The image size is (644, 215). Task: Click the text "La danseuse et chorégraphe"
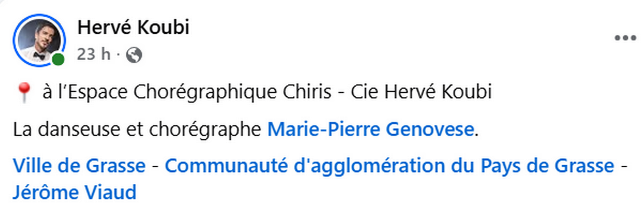pos(138,130)
